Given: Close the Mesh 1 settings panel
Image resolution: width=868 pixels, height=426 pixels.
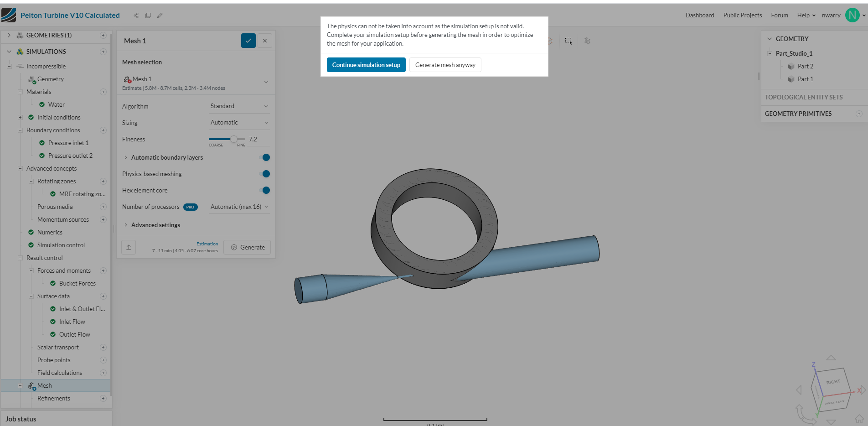Looking at the screenshot, I should pos(265,41).
